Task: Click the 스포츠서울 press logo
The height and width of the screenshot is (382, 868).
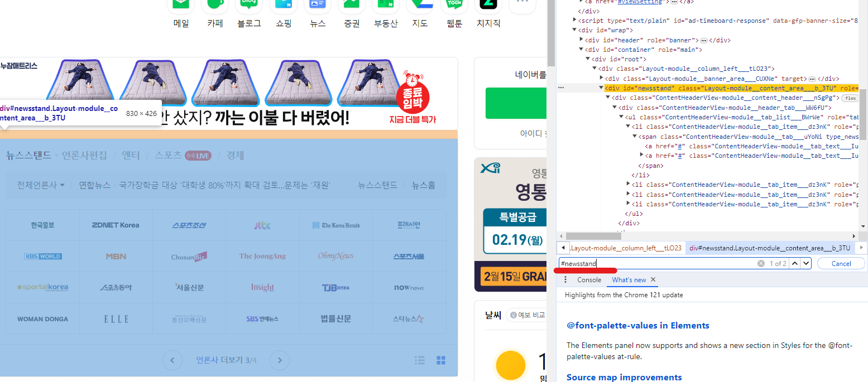Action: click(x=409, y=257)
